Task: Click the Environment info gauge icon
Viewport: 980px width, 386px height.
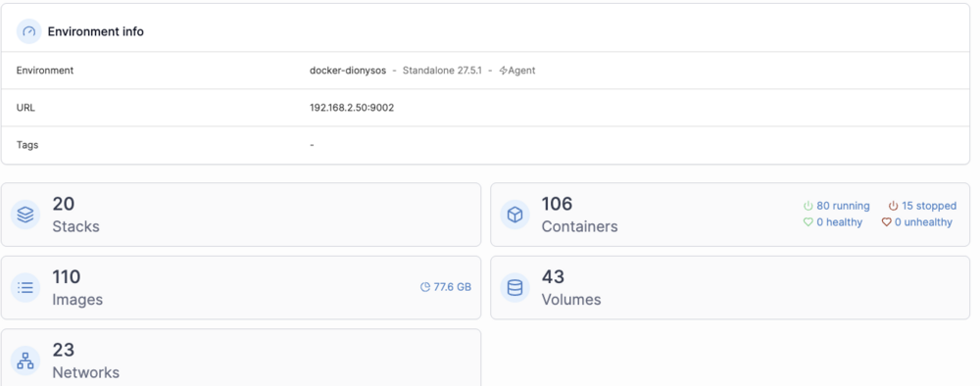Action: [x=28, y=31]
